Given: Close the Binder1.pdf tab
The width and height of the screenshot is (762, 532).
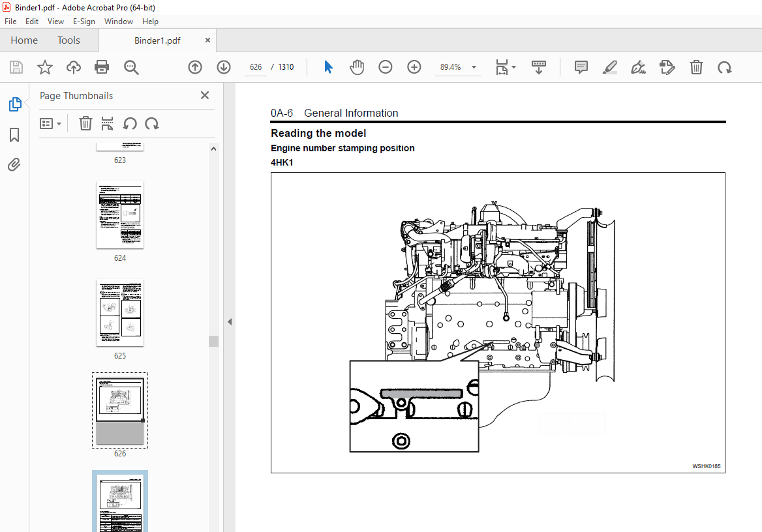Looking at the screenshot, I should tap(207, 40).
